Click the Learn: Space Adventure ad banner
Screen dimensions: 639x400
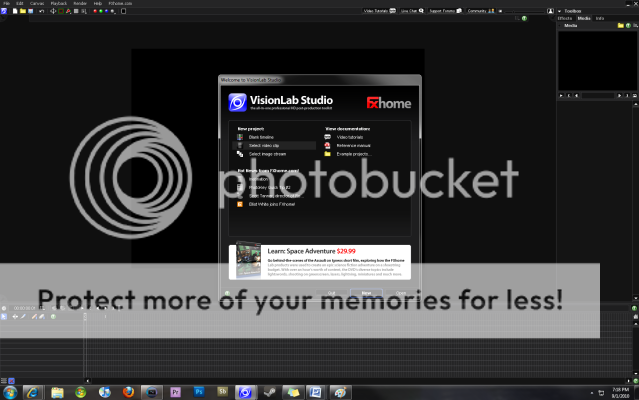(320, 262)
